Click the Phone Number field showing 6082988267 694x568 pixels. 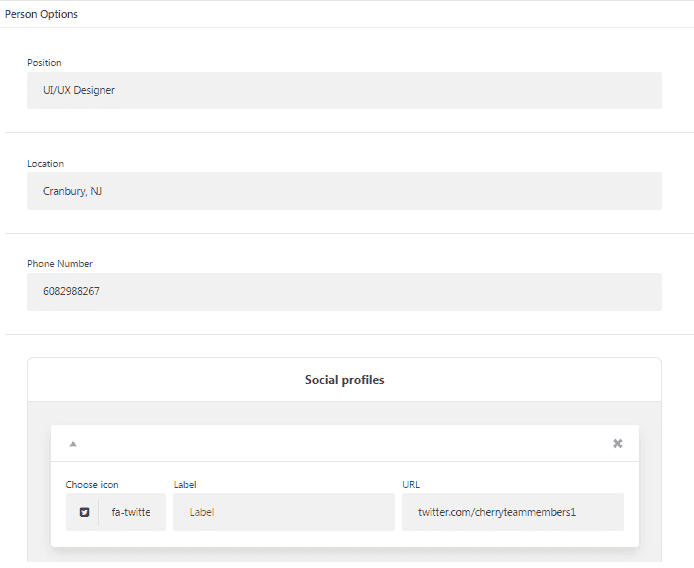click(x=344, y=292)
